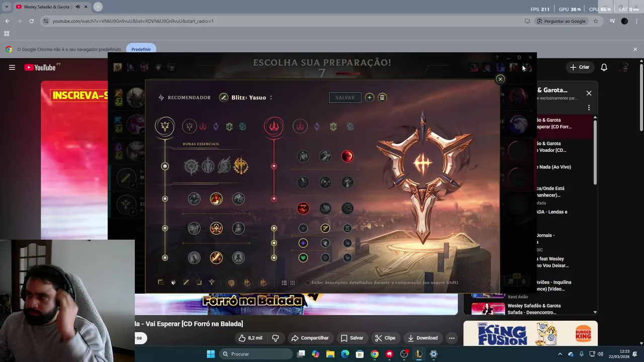The height and width of the screenshot is (362, 644).
Task: Open video more actions ellipsis
Action: click(x=452, y=338)
